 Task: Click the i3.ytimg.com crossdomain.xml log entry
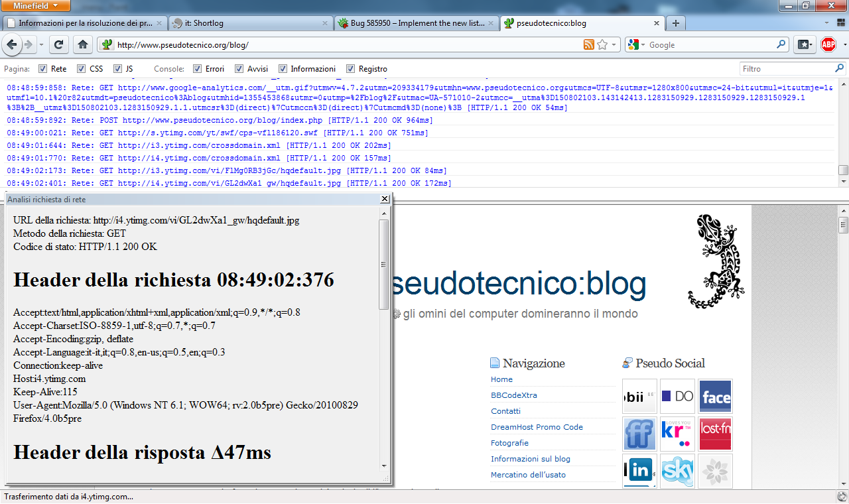pyautogui.click(x=199, y=145)
